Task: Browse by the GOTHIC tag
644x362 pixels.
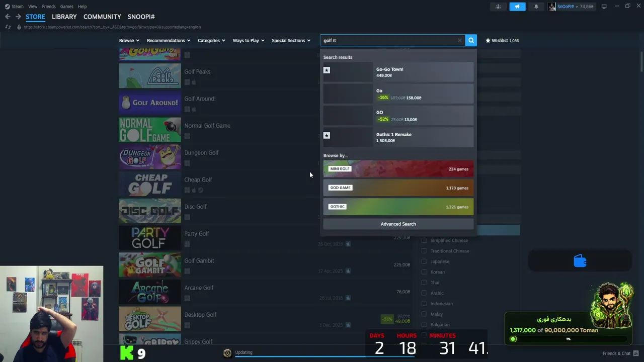Action: tap(398, 207)
